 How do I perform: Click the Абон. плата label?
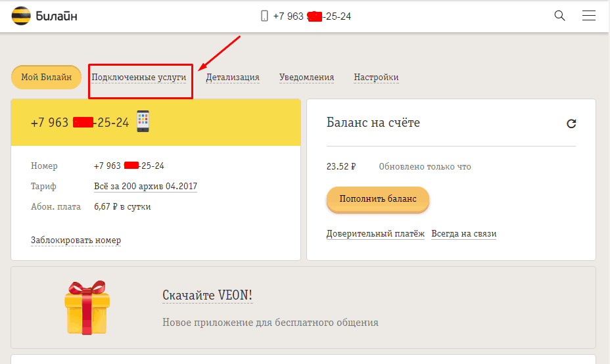56,206
